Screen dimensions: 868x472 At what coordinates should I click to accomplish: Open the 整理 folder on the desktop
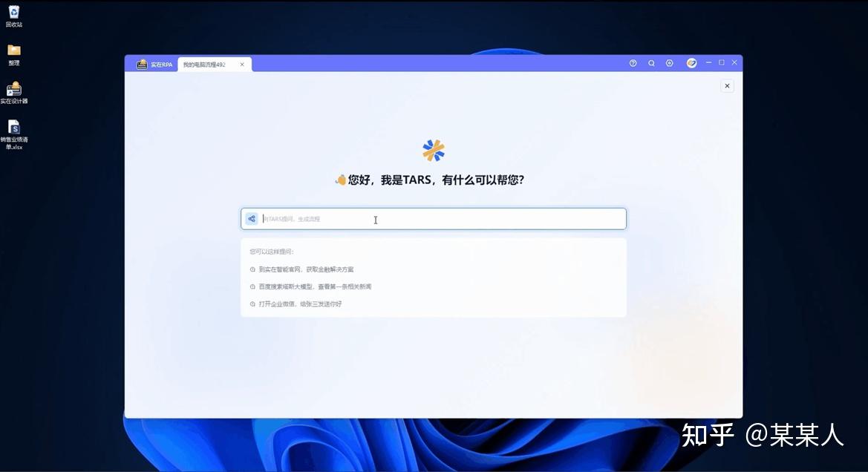click(x=14, y=50)
